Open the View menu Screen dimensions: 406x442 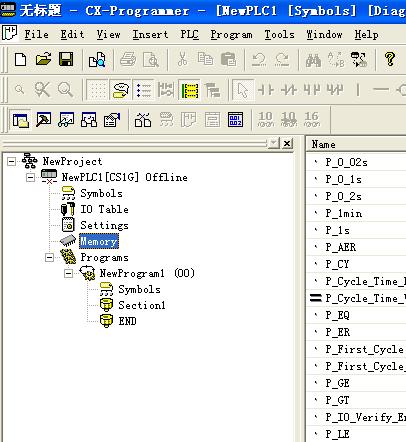pos(108,34)
